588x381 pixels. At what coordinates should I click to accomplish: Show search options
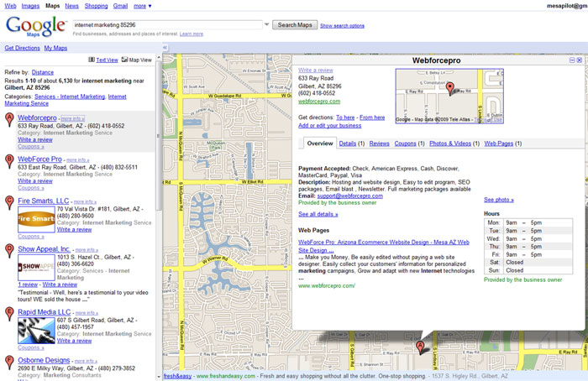(x=342, y=26)
